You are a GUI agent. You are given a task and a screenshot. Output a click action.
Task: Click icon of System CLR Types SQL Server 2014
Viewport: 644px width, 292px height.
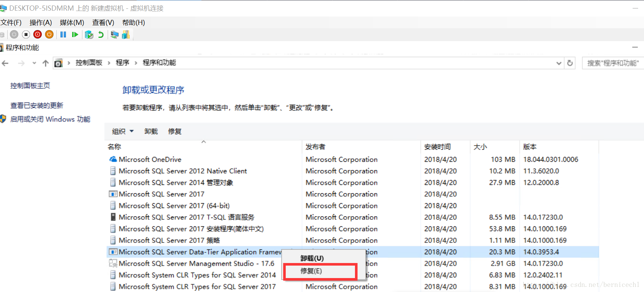(x=113, y=275)
